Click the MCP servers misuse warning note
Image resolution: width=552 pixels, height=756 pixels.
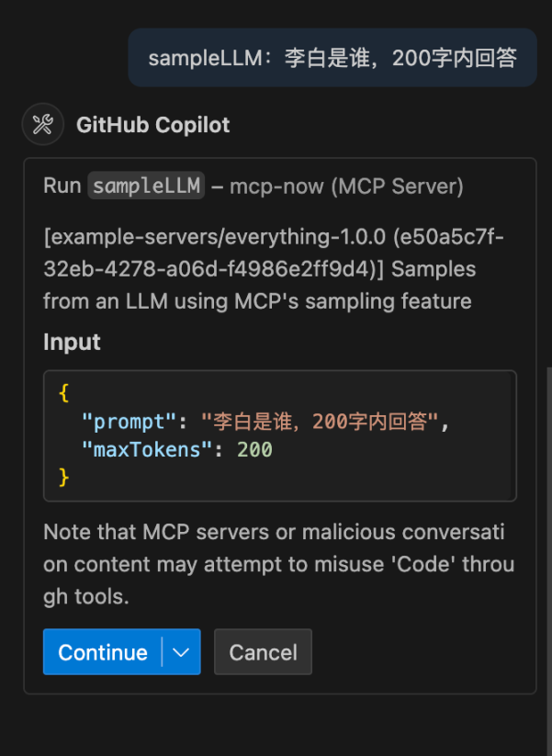pos(274,564)
